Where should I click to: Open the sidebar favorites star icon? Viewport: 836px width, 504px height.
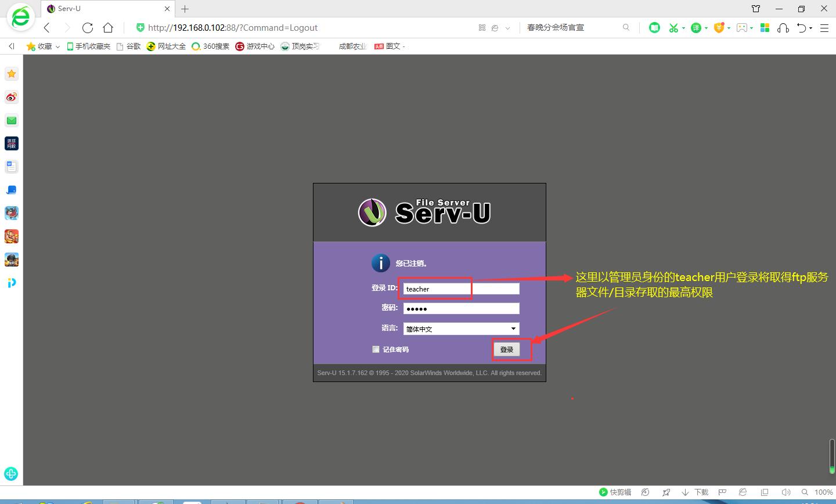pos(12,74)
